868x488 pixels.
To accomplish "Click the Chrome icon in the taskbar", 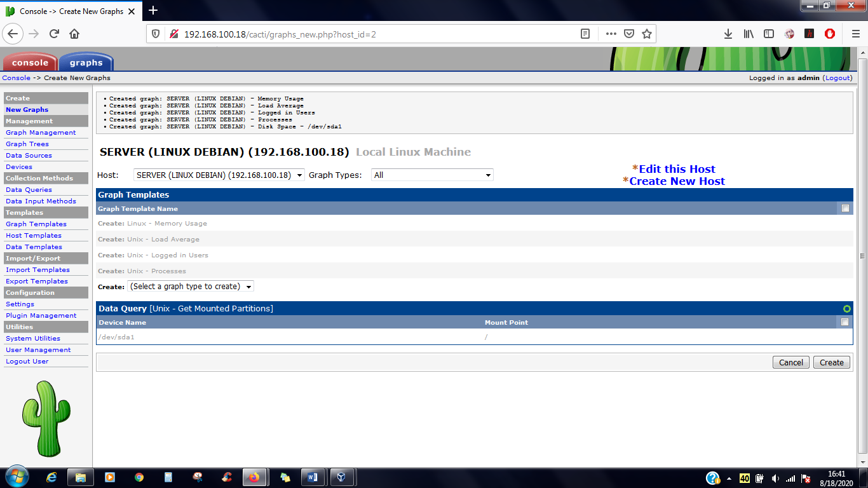I will pyautogui.click(x=139, y=477).
